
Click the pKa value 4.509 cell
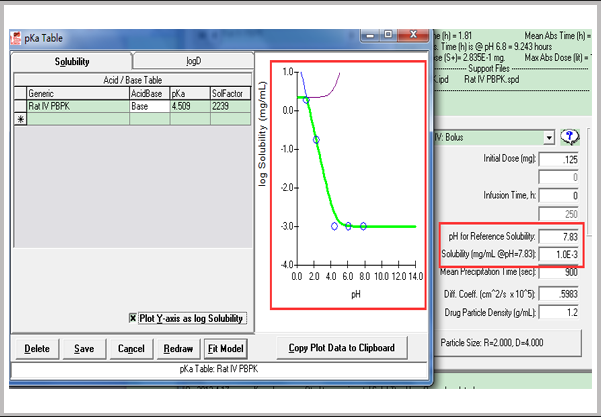coord(189,106)
